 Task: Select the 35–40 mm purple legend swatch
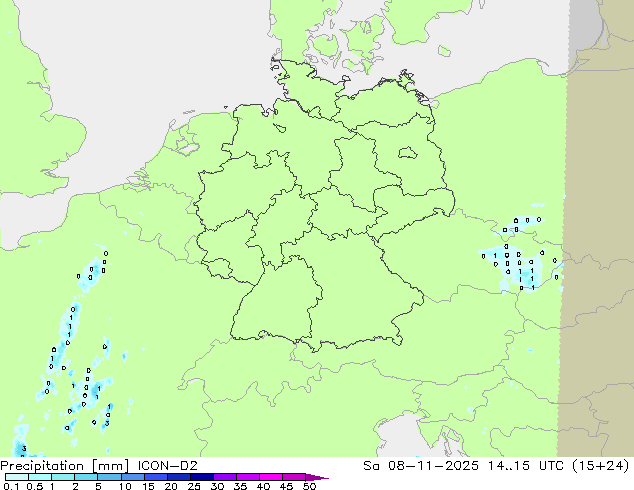(247, 477)
